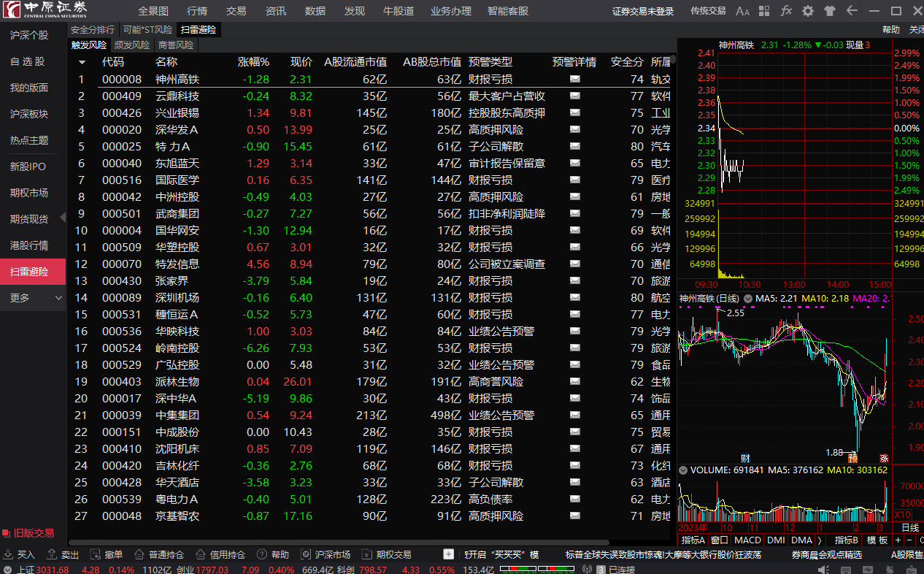
Task: Open font size adjustment icon
Action: point(742,11)
